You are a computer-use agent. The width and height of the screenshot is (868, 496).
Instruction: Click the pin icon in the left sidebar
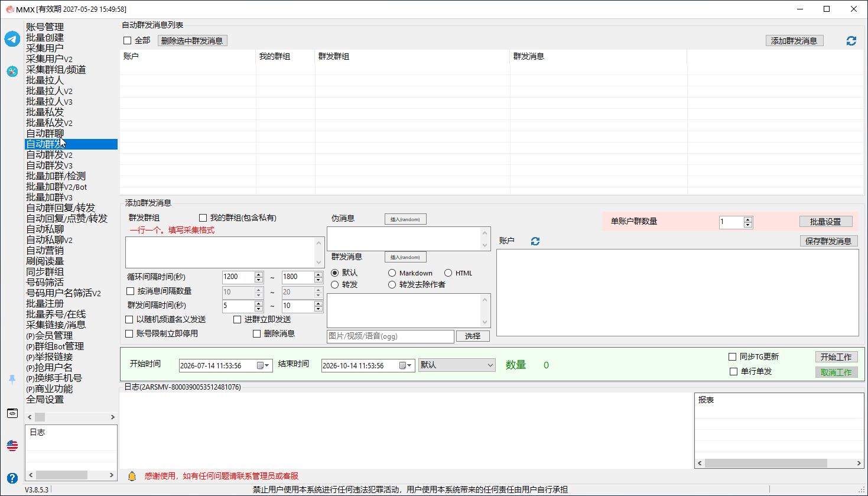[12, 380]
